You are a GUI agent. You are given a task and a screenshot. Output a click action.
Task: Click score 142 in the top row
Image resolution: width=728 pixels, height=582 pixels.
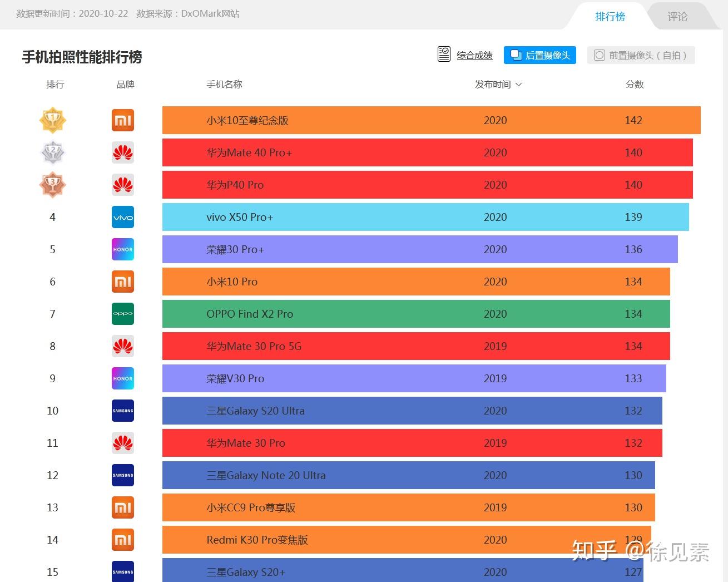[x=633, y=120]
